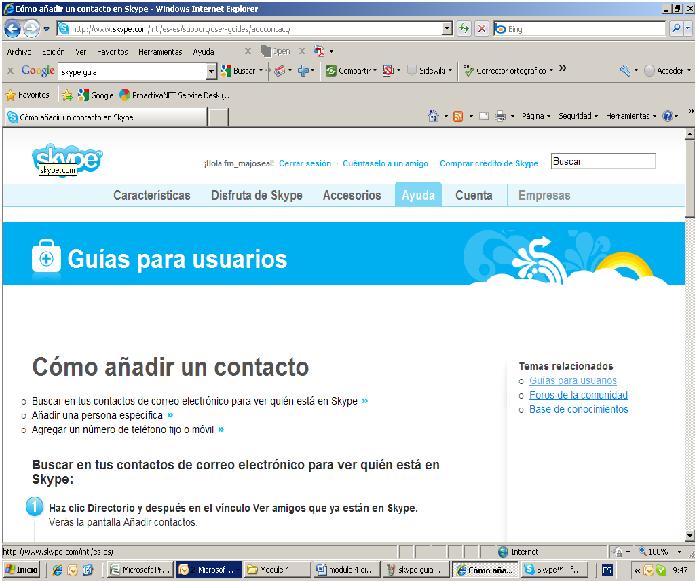The image size is (695, 581).
Task: Click the Corrector ortográfico checkmark button
Action: coord(505,70)
